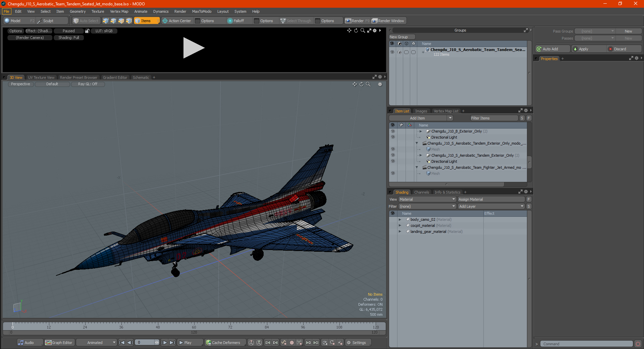Image resolution: width=644 pixels, height=349 pixels.
Task: Collapse Chengdu_J10_S_Aerobatic_Team_Fighter_Jet_Armed scene
Action: pos(417,167)
